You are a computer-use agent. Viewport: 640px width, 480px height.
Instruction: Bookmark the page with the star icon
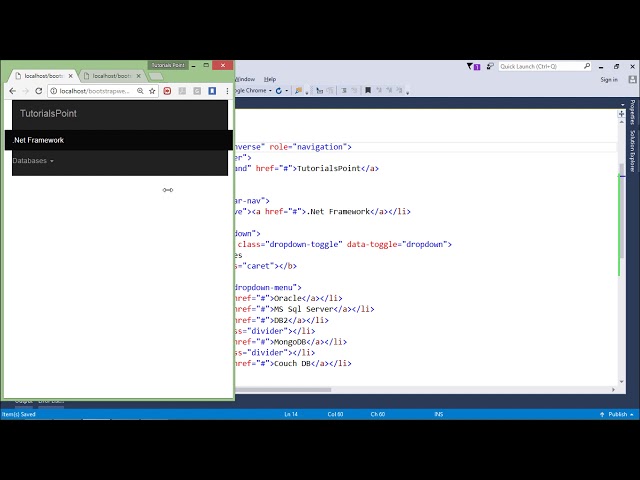click(152, 91)
